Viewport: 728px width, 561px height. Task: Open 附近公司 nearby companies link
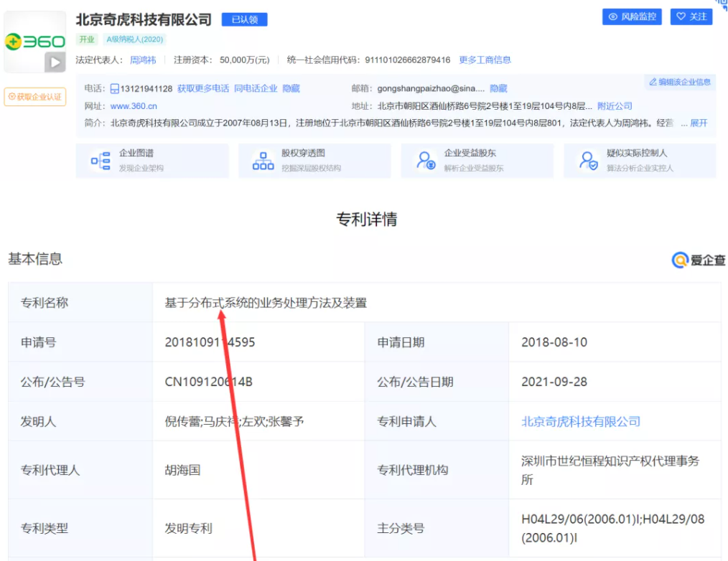pyautogui.click(x=615, y=106)
